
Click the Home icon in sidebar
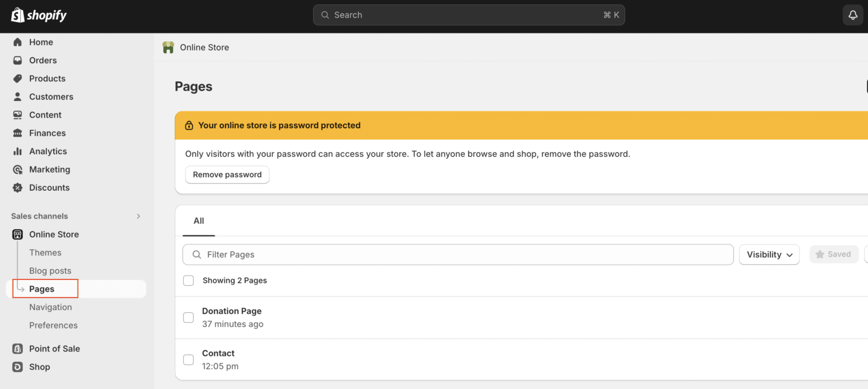[18, 42]
